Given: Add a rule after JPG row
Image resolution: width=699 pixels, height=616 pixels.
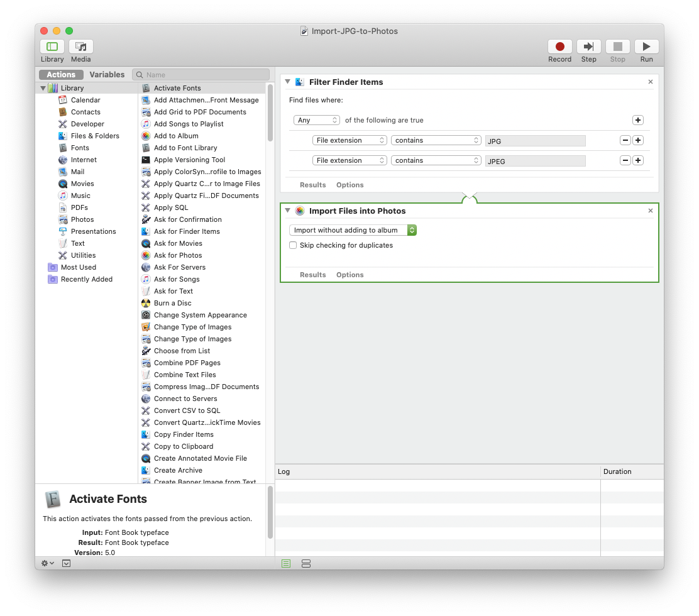Looking at the screenshot, I should pyautogui.click(x=638, y=140).
